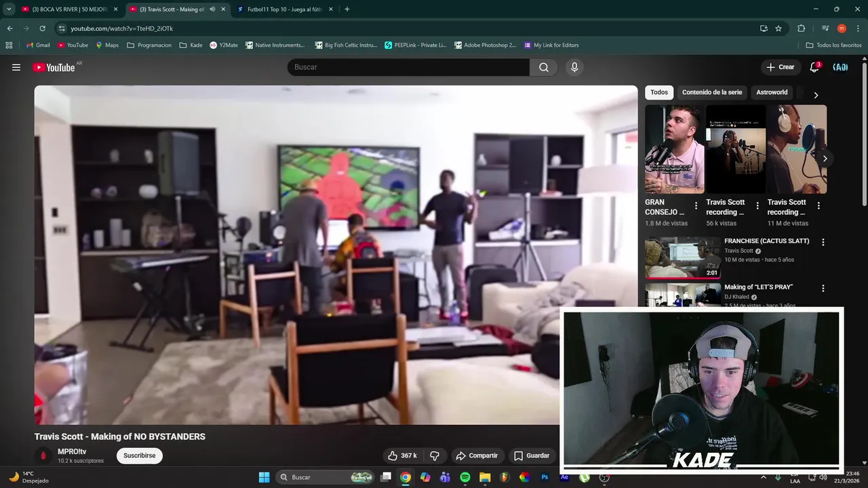Screen dimensions: 868x488
Task: Open options for Travis Scott recording 11 M short
Action: pyautogui.click(x=818, y=205)
